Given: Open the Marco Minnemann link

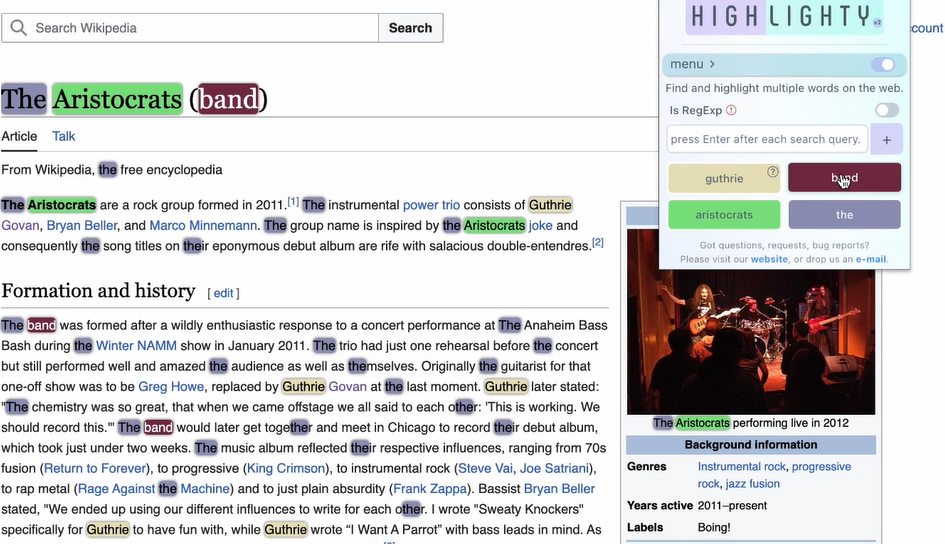Looking at the screenshot, I should [x=203, y=225].
